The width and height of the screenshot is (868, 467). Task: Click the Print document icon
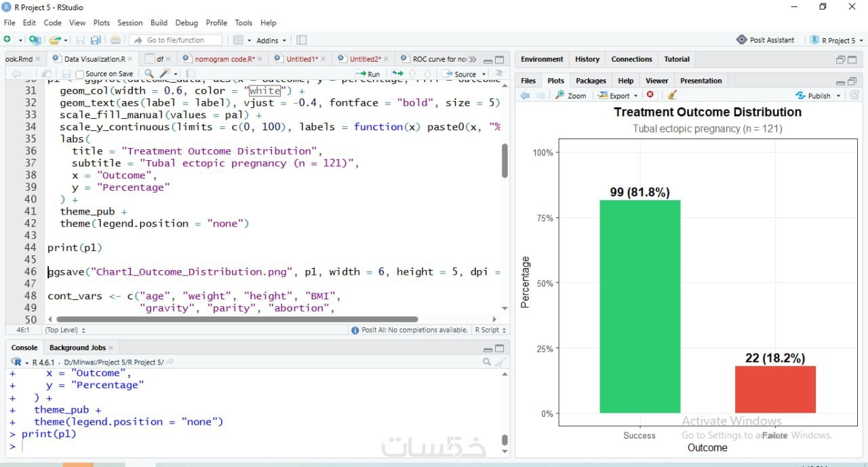[115, 40]
